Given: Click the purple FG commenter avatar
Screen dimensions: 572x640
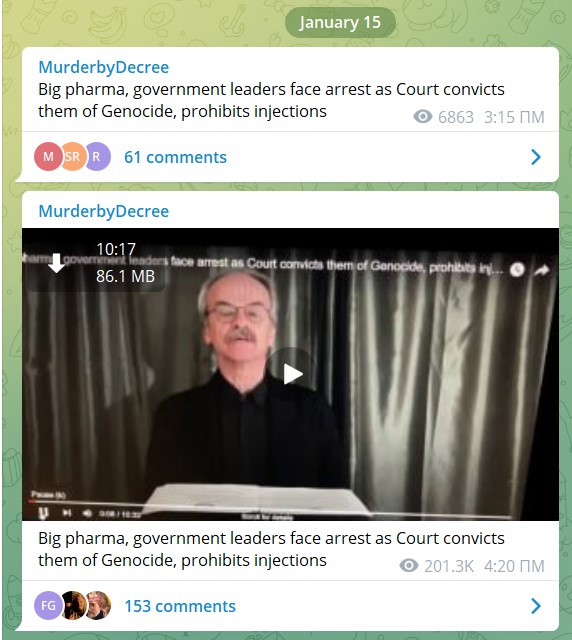Looking at the screenshot, I should [x=48, y=605].
